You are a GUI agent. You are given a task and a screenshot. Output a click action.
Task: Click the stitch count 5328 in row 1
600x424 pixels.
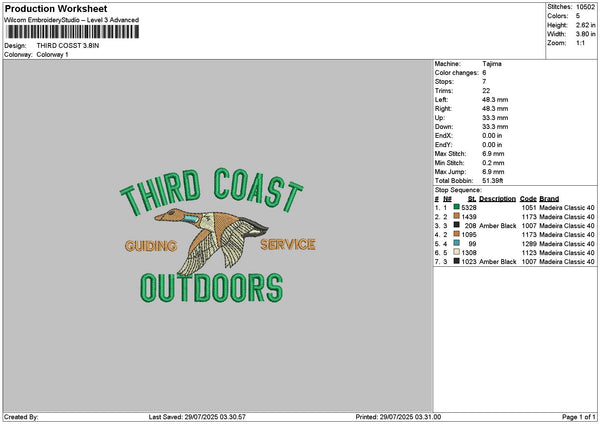coord(469,208)
